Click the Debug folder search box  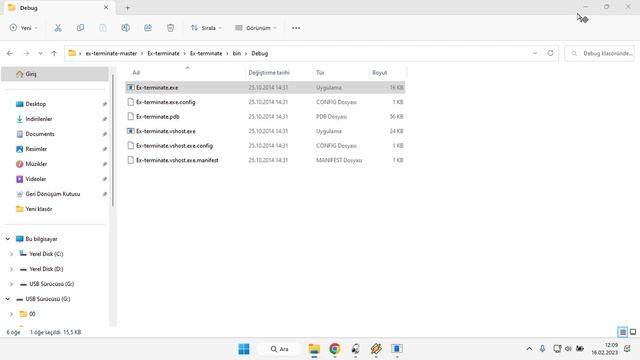[600, 53]
